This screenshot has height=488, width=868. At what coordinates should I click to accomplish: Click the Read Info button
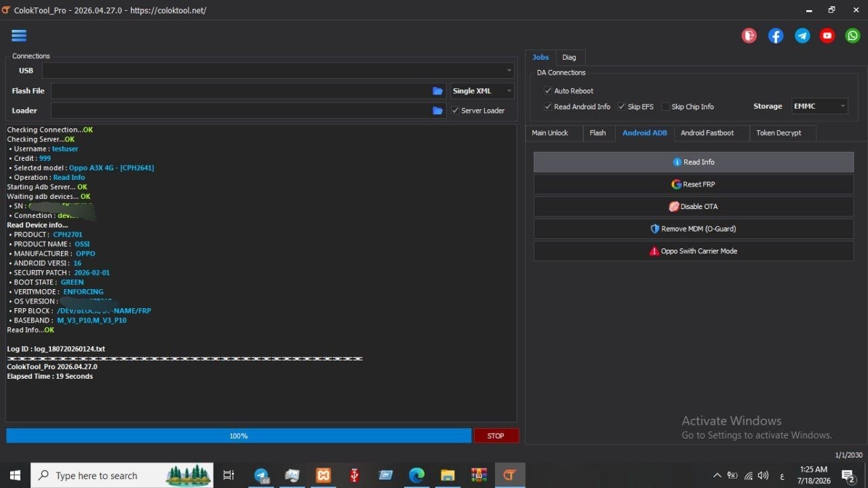pyautogui.click(x=693, y=162)
